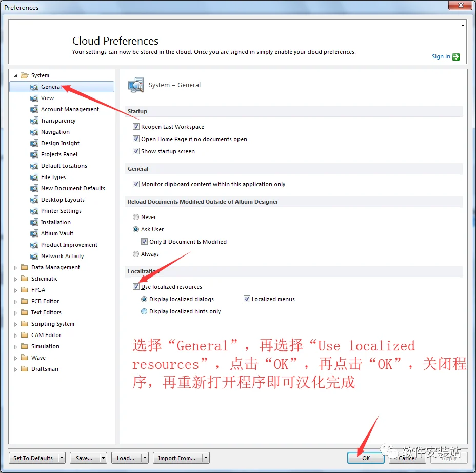Click the Network Activity page icon

click(x=34, y=256)
